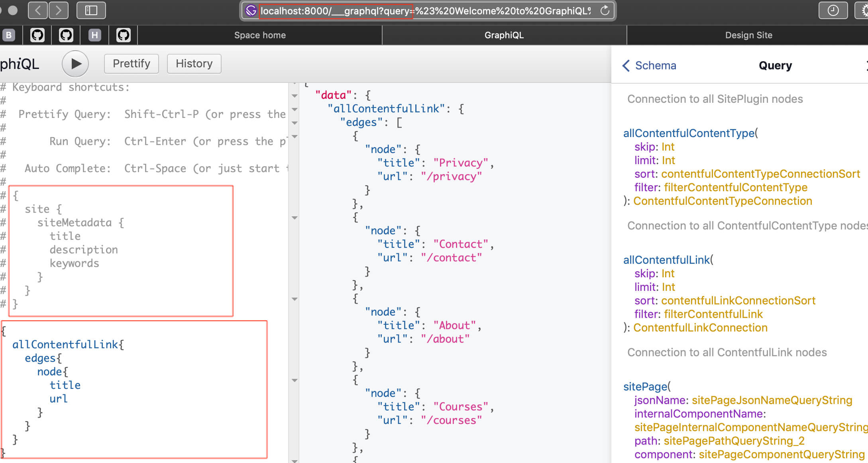Collapse the "edges" array fold arrow
The image size is (868, 463).
(295, 123)
